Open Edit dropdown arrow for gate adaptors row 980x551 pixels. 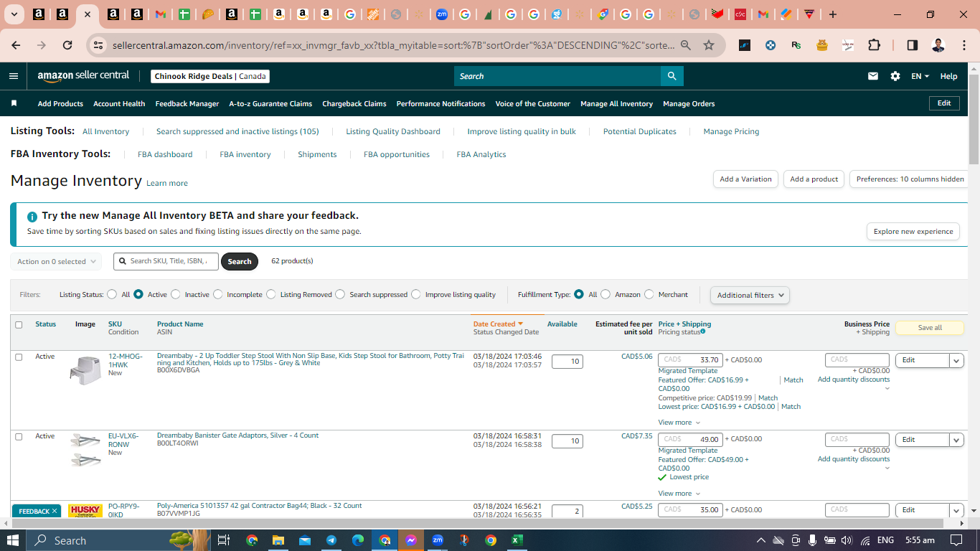(956, 440)
